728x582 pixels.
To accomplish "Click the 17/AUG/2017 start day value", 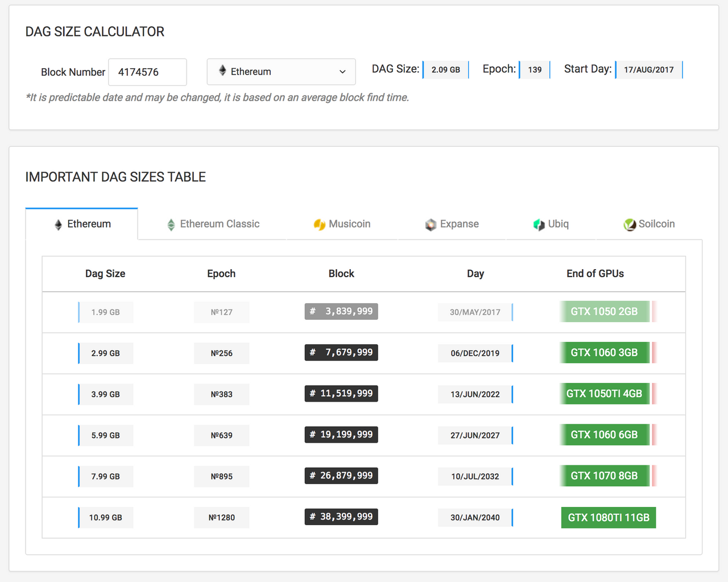I will tap(648, 70).
